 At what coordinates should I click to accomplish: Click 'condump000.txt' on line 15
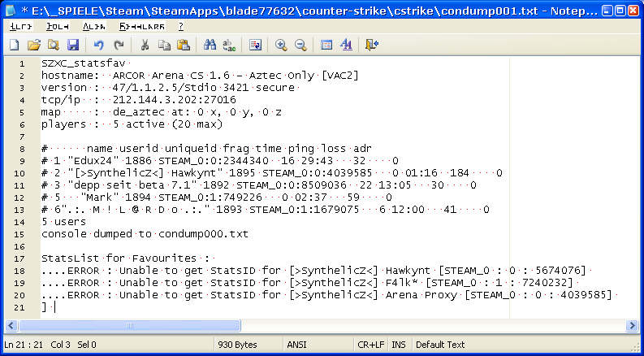203,234
